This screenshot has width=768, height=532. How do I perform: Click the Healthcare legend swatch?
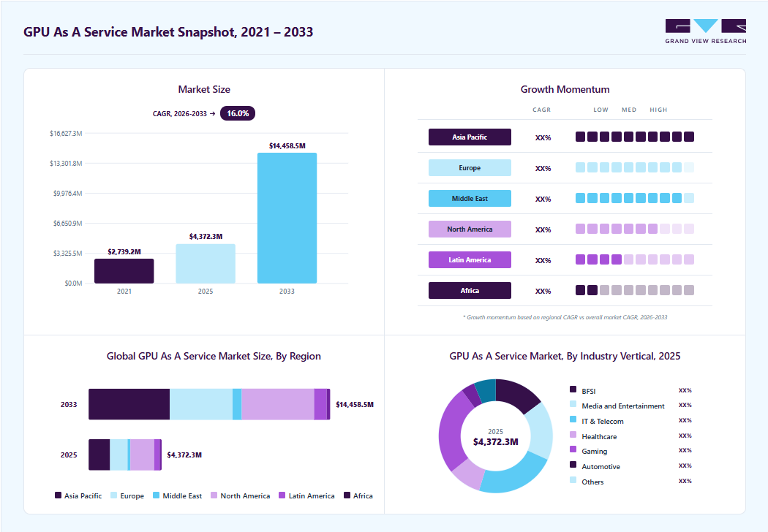[573, 435]
